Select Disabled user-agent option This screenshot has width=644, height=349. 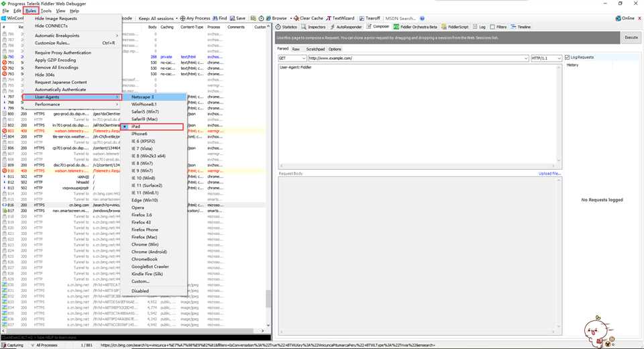click(x=154, y=291)
